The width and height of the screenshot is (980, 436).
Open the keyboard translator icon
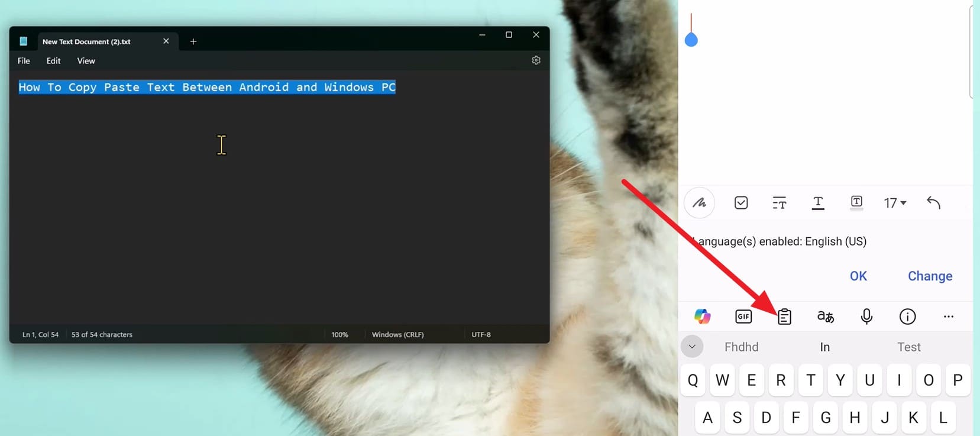826,316
